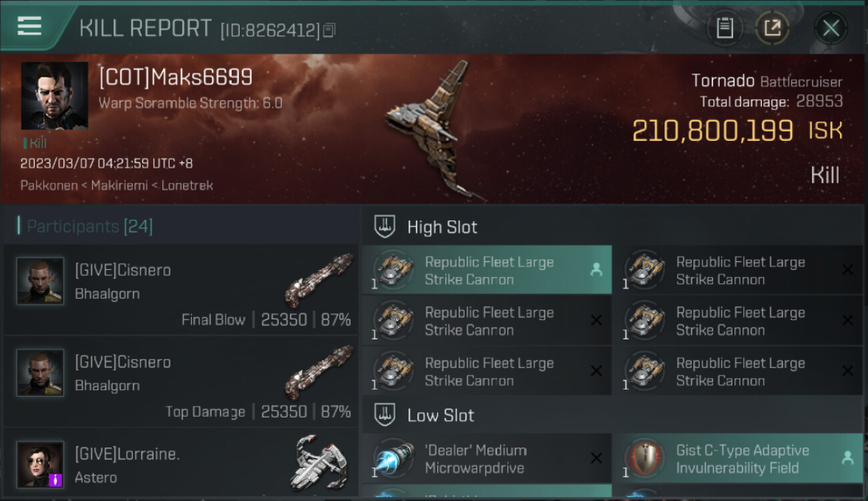Click the Astero ship icon

pos(319,462)
